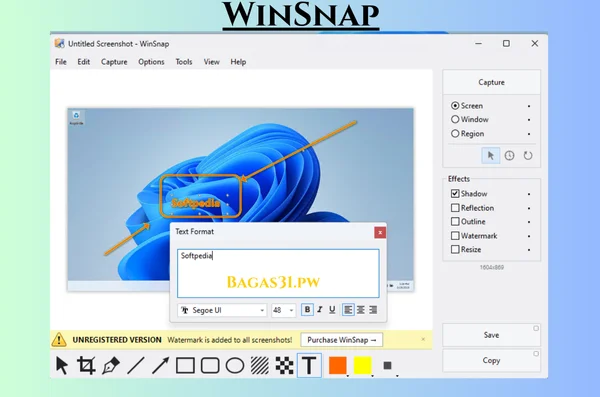Click the WinSnap app icon in title bar
This screenshot has width=600, height=397.
(x=59, y=44)
